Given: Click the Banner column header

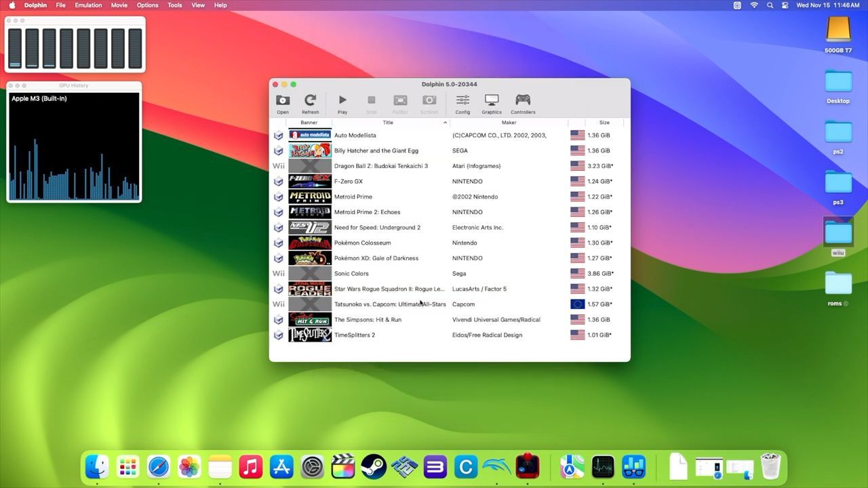Looking at the screenshot, I should [309, 123].
